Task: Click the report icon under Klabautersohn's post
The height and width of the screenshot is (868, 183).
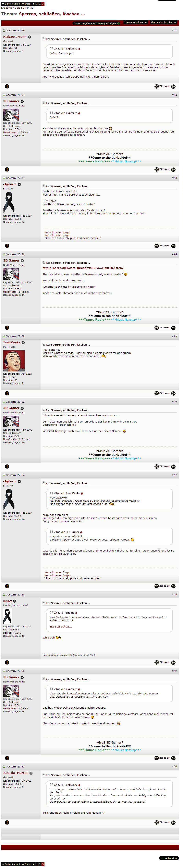Action: [7, 86]
